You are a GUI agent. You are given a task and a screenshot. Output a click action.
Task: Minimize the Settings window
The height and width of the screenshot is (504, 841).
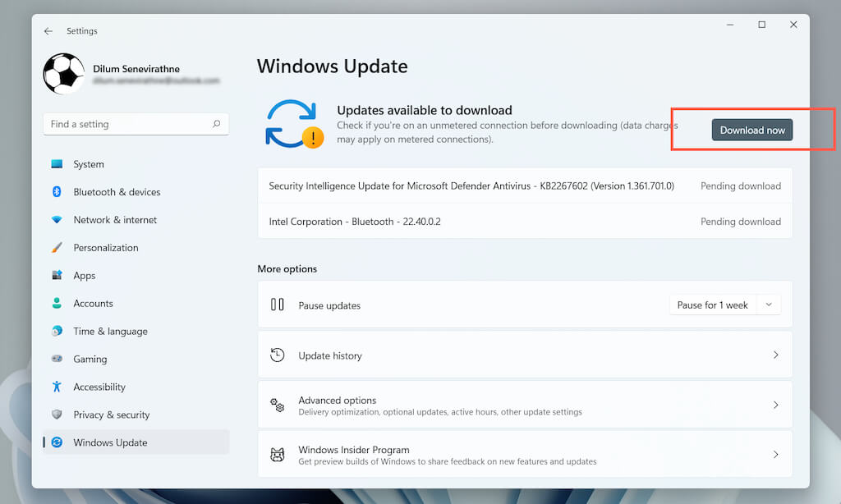730,25
